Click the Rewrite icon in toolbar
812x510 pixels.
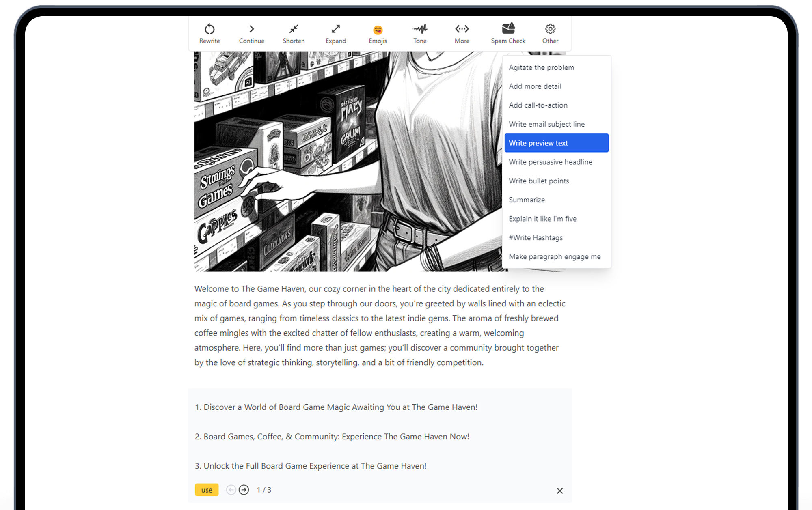209,29
